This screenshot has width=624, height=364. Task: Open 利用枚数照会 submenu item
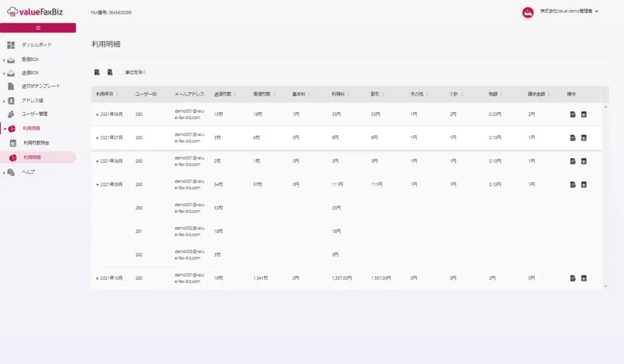coord(36,143)
